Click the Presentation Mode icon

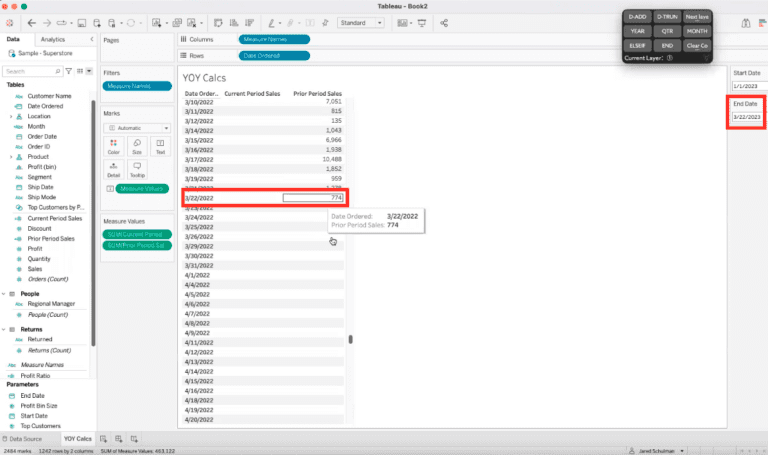click(x=422, y=23)
